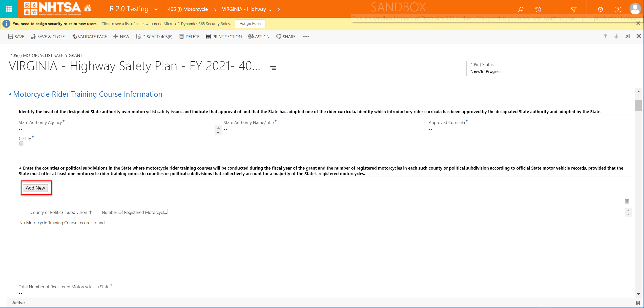Click the Add New button

[35, 188]
